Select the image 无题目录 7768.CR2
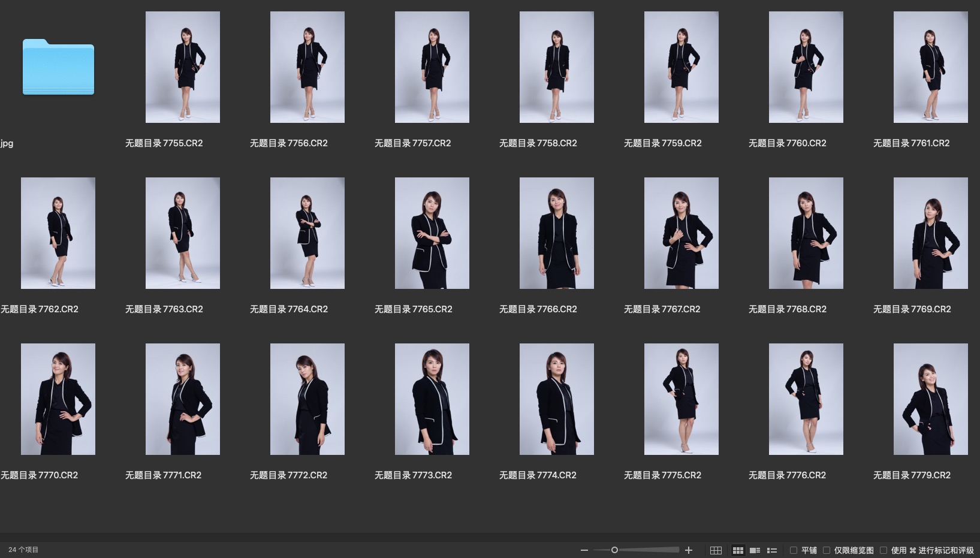The image size is (980, 558). pos(806,233)
